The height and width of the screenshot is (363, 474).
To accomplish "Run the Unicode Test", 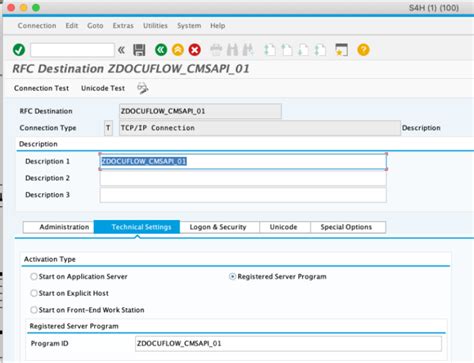I will pyautogui.click(x=103, y=88).
